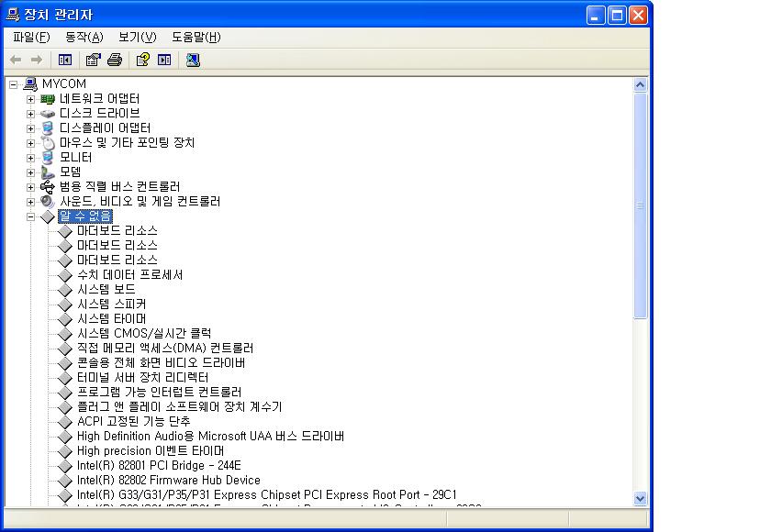Image resolution: width=771 pixels, height=532 pixels.
Task: Select Intel(R) 82802 Firmware Hub Device
Action: [x=169, y=481]
